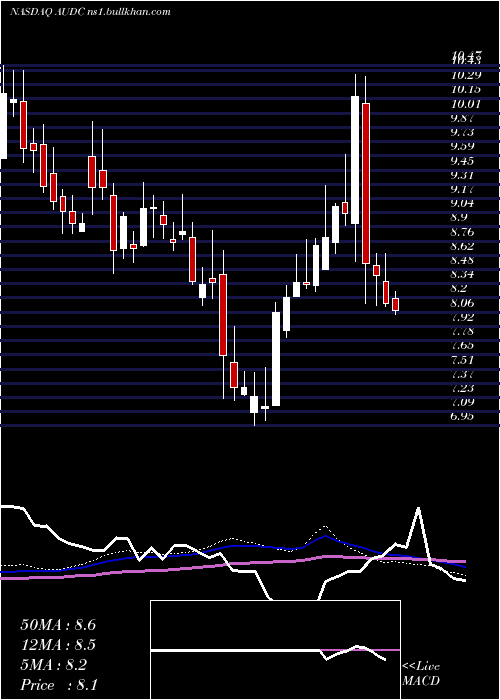Click the last red candlestick near 8.06
500x700 pixels.
pyautogui.click(x=396, y=304)
